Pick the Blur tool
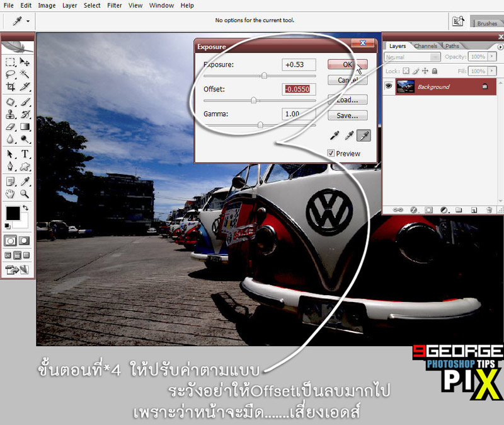 pos(10,139)
